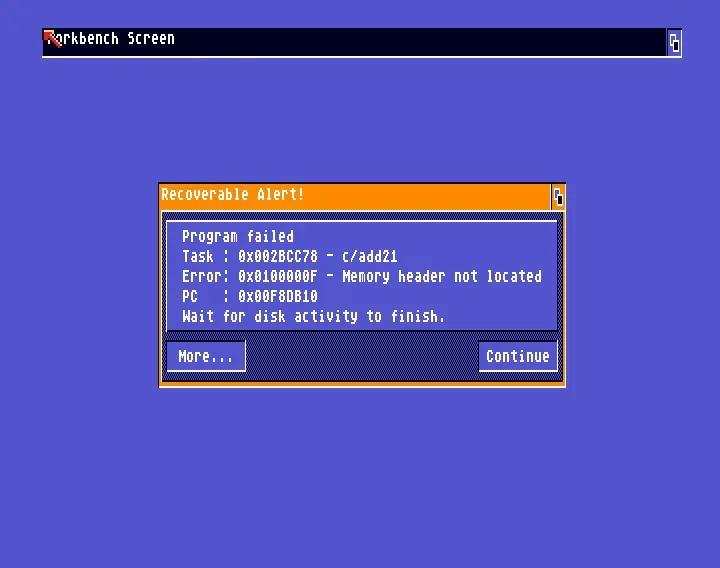Click the Recoverable Alert window depth gadget
The height and width of the screenshot is (568, 720).
[x=558, y=197]
